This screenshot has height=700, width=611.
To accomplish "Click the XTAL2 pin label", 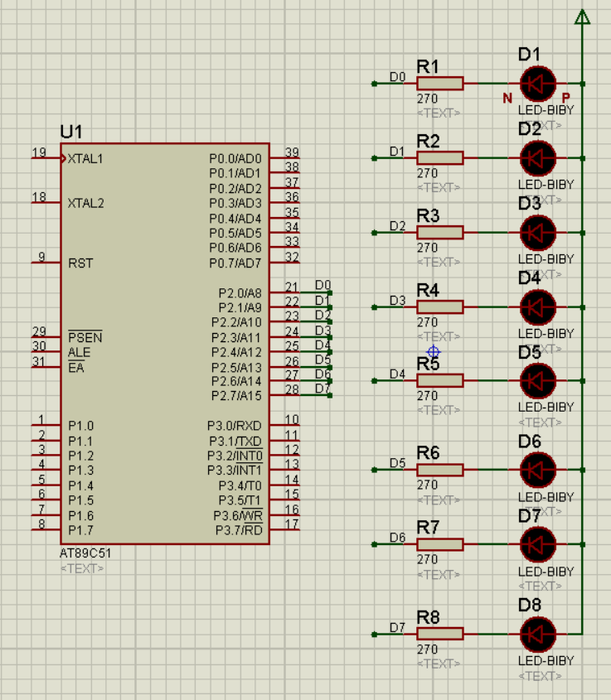I will pyautogui.click(x=85, y=203).
